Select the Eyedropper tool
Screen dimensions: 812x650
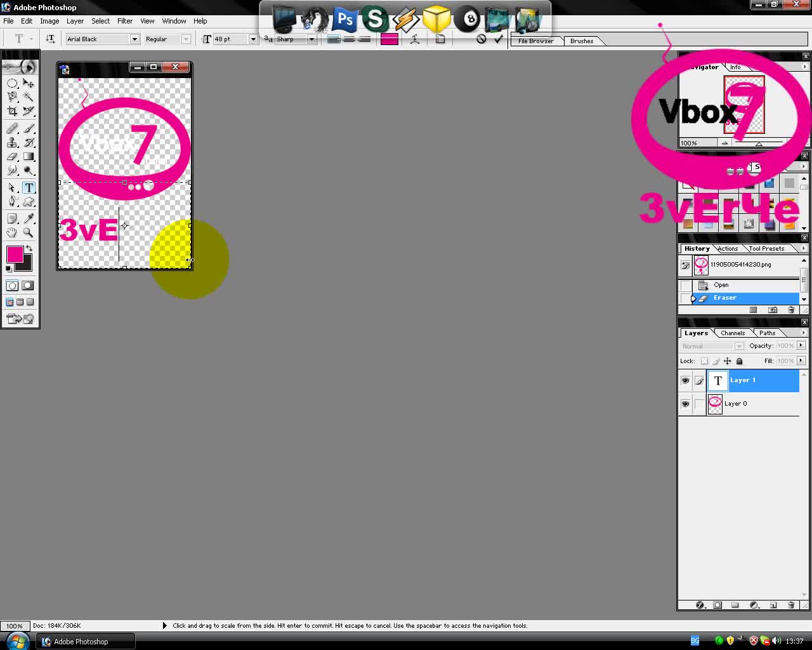[29, 218]
